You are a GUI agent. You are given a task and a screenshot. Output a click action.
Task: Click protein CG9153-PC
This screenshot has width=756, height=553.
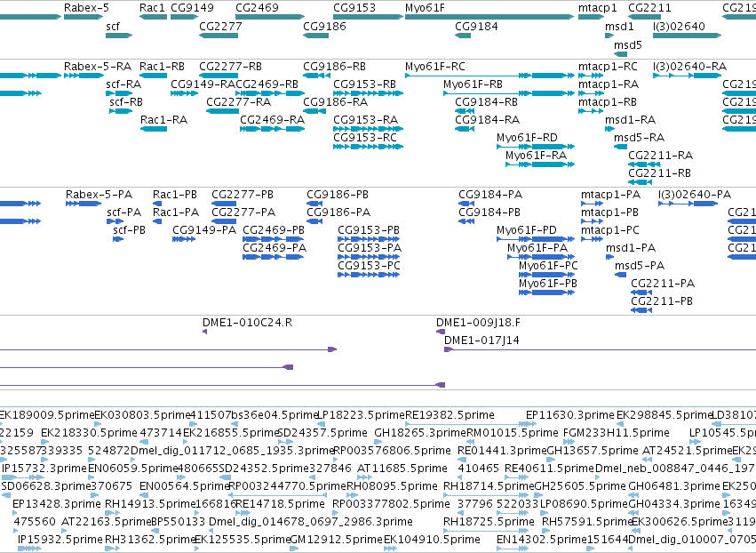369,266
